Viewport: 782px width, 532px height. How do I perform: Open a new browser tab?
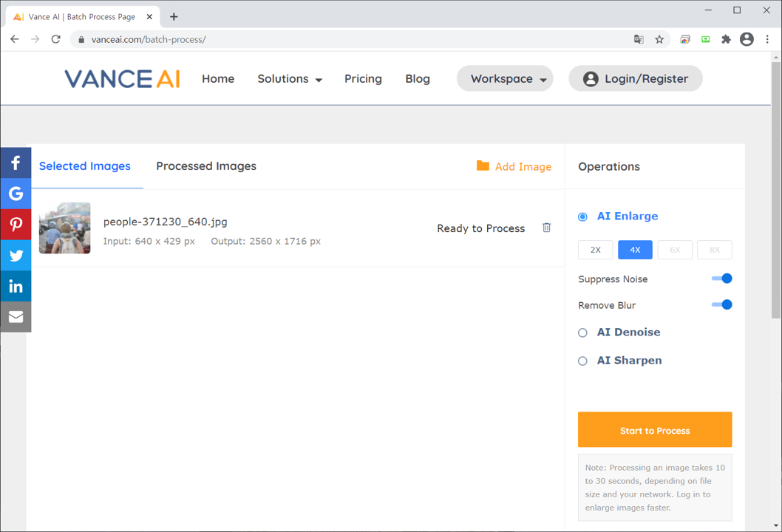click(x=174, y=17)
